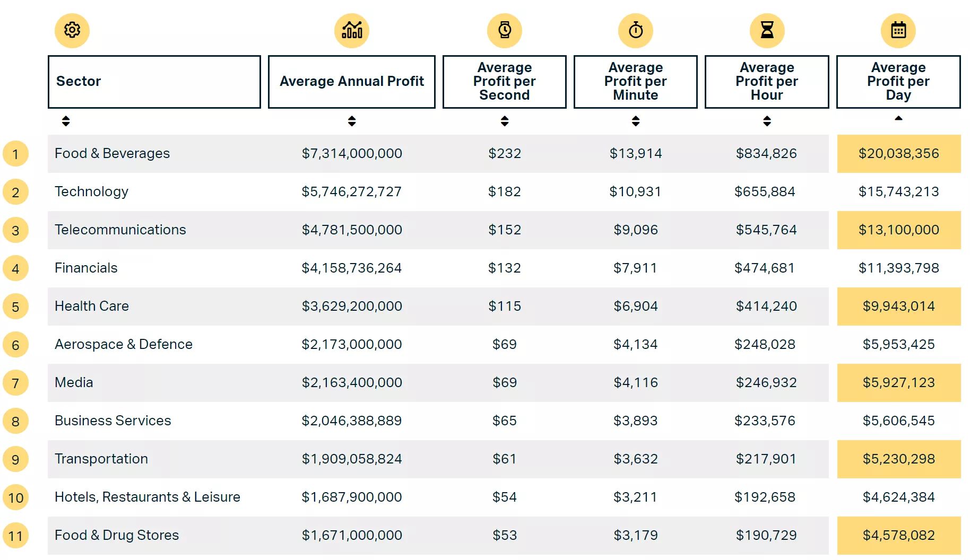The image size is (970, 560).
Task: Click the highlighted $20,038,356 cell
Action: point(899,154)
